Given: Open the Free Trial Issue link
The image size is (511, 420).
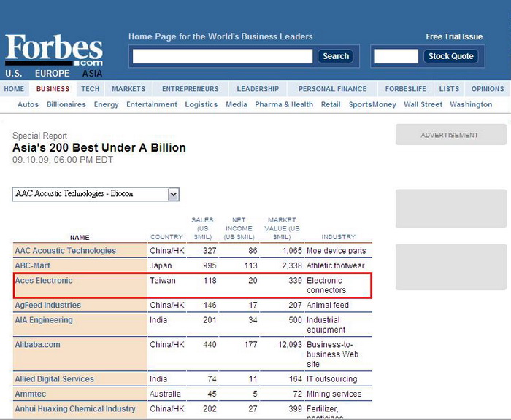Looking at the screenshot, I should [454, 36].
